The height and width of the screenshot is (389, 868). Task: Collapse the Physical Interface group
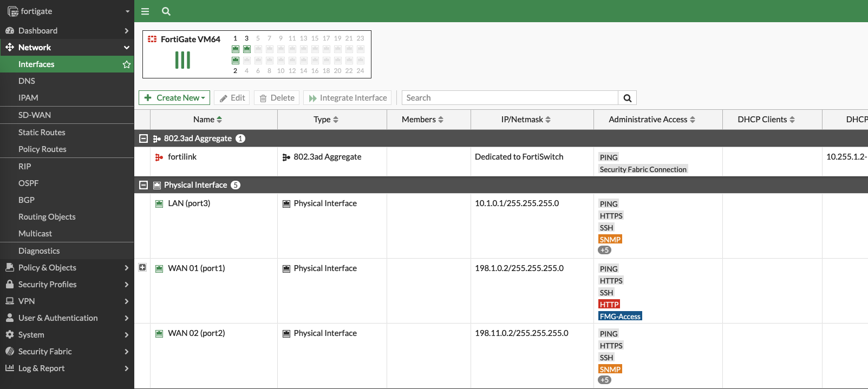pyautogui.click(x=143, y=185)
